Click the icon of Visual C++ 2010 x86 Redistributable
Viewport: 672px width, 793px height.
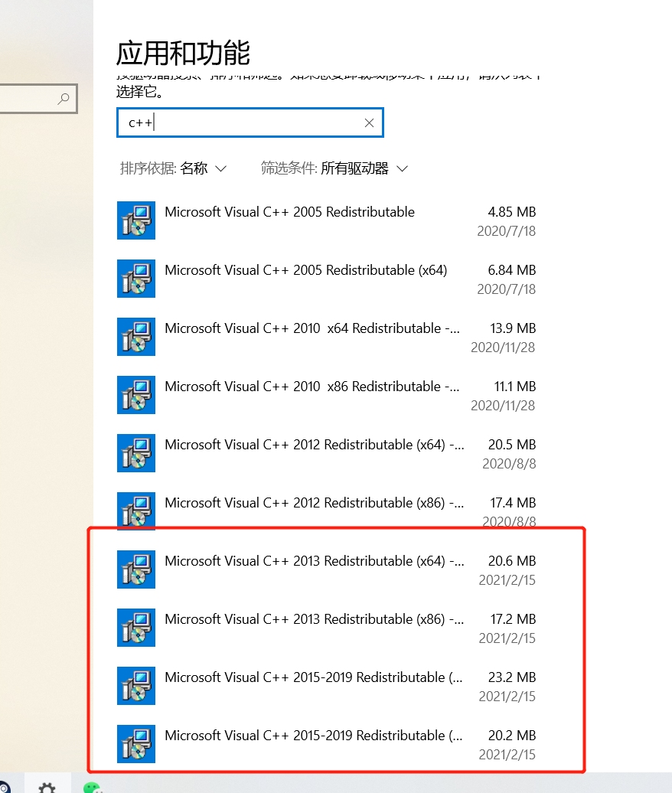coord(136,395)
